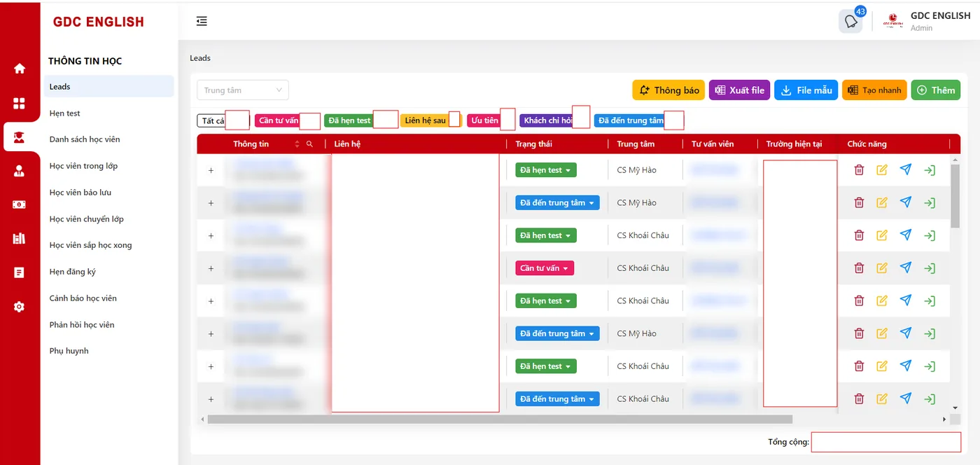Delete the lead with status Cần tư vấn

click(859, 268)
